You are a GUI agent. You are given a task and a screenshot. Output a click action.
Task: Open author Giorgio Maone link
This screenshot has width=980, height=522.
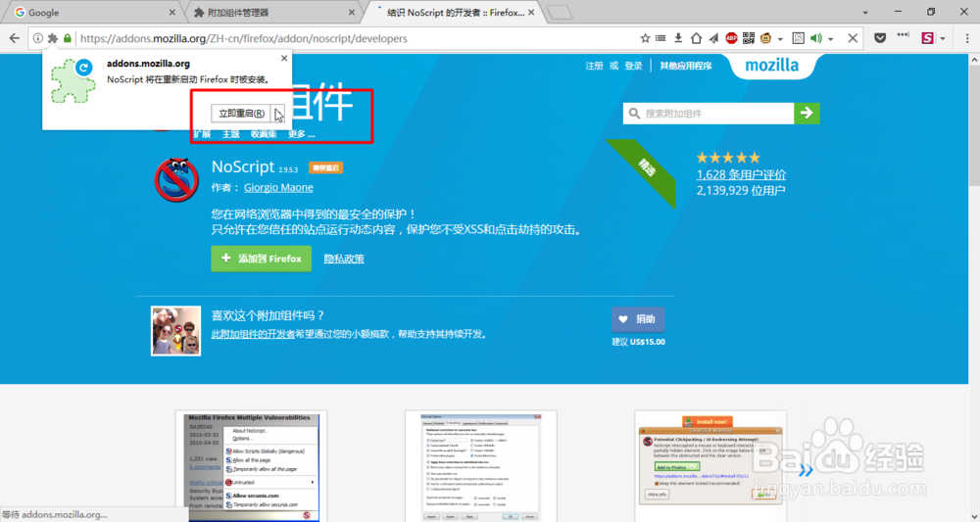[x=278, y=187]
